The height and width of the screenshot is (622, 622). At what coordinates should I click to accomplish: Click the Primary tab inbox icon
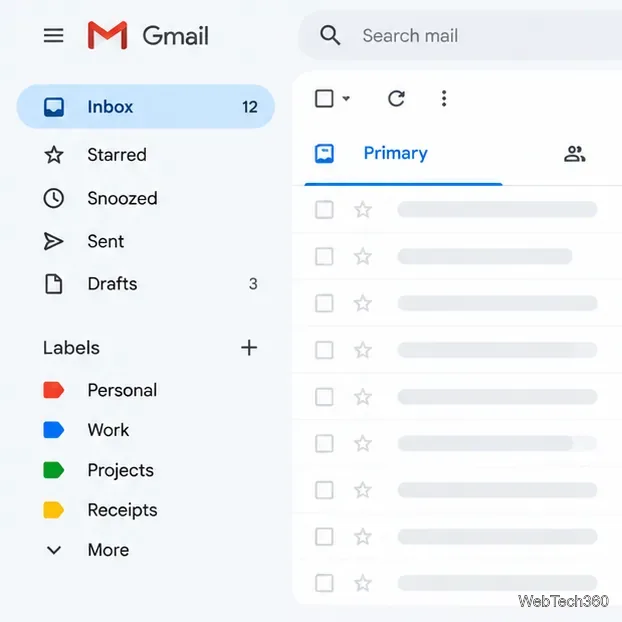(324, 154)
